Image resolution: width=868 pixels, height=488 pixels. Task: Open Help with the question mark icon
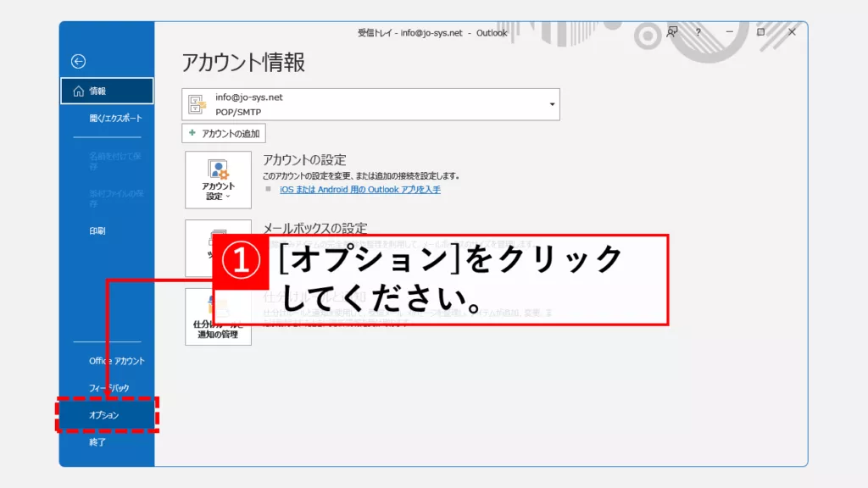point(698,32)
